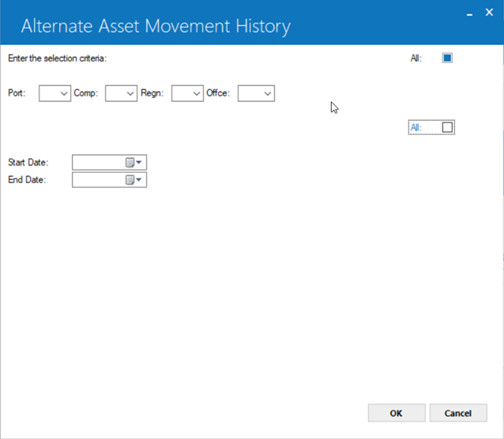Select the 'Enter the selection criteria' label
Image resolution: width=504 pixels, height=439 pixels.
click(57, 58)
